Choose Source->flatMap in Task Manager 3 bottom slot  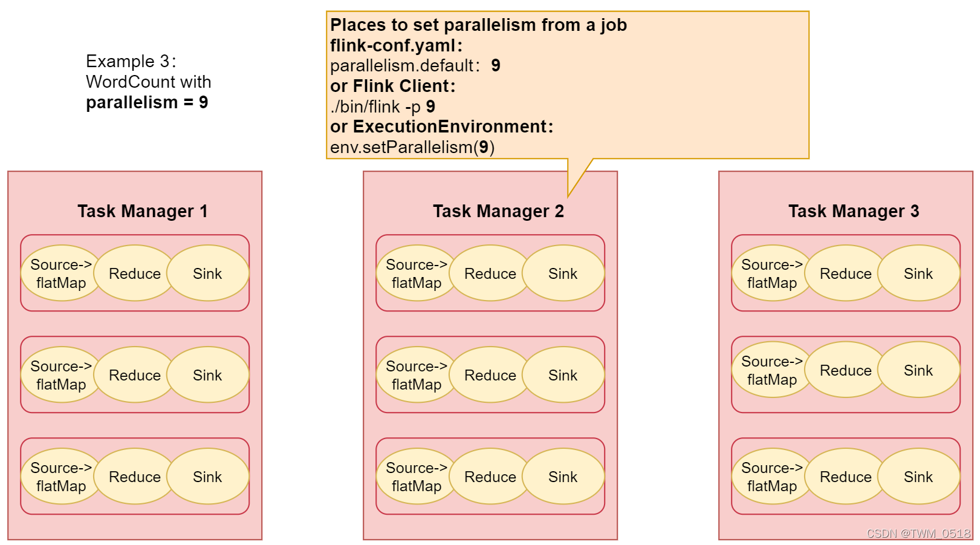[772, 477]
